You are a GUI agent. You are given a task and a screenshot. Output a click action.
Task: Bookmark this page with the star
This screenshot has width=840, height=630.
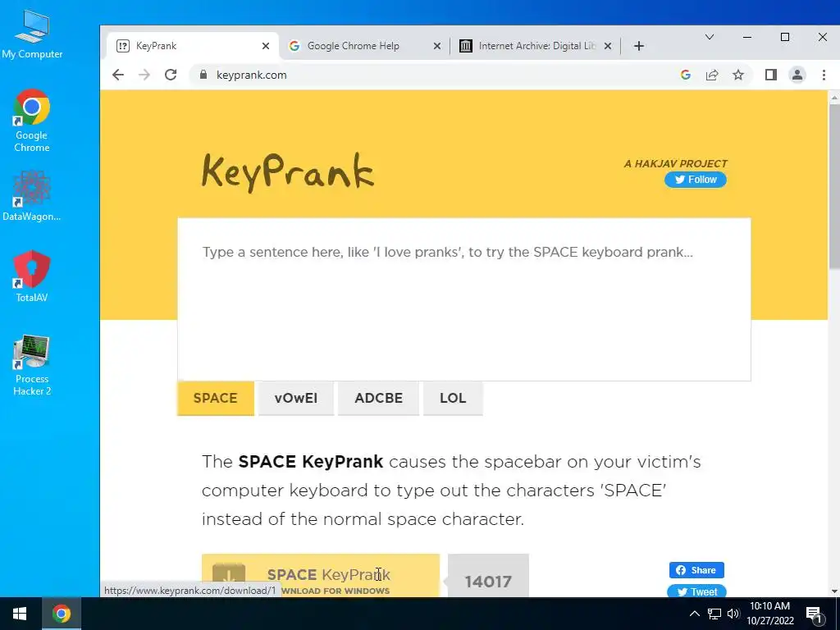738,75
